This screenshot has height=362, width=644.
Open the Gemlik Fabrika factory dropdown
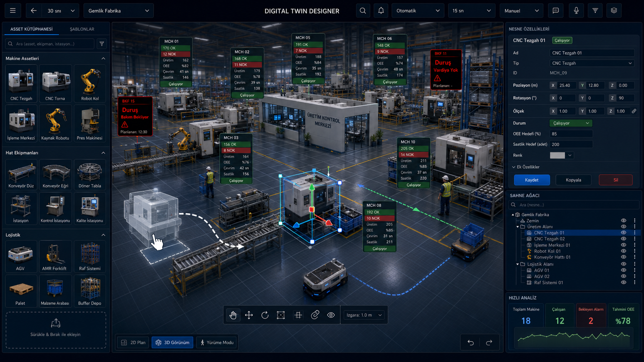119,11
